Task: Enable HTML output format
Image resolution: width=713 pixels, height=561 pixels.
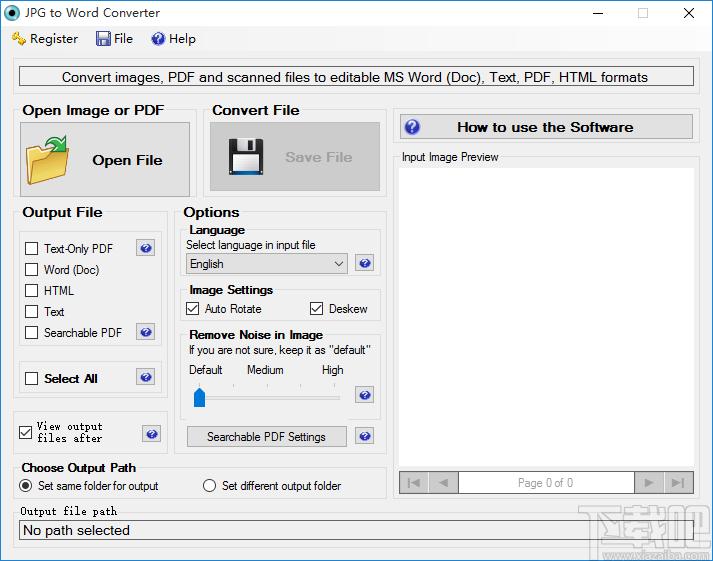Action: [31, 291]
